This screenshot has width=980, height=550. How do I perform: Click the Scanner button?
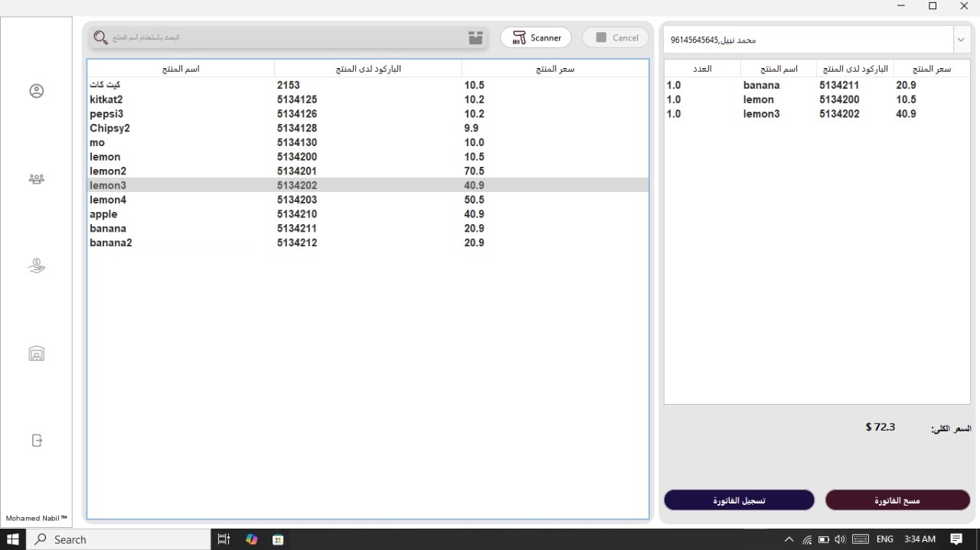point(536,37)
